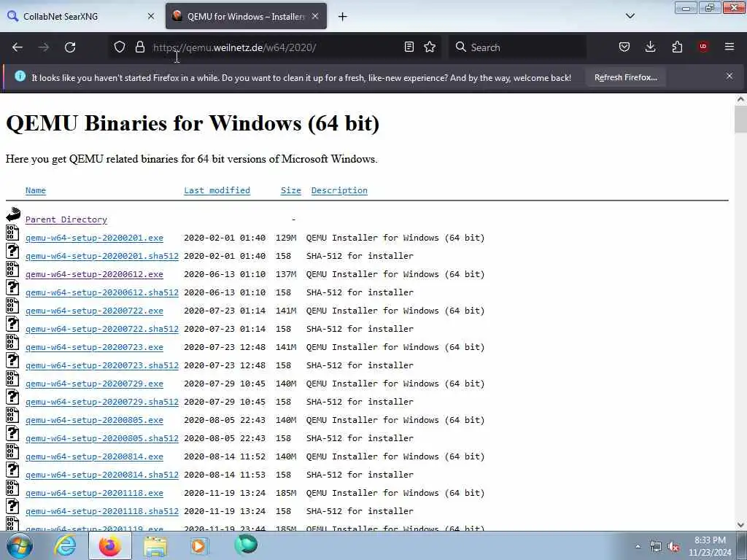Open the Parent Directory link

point(66,219)
